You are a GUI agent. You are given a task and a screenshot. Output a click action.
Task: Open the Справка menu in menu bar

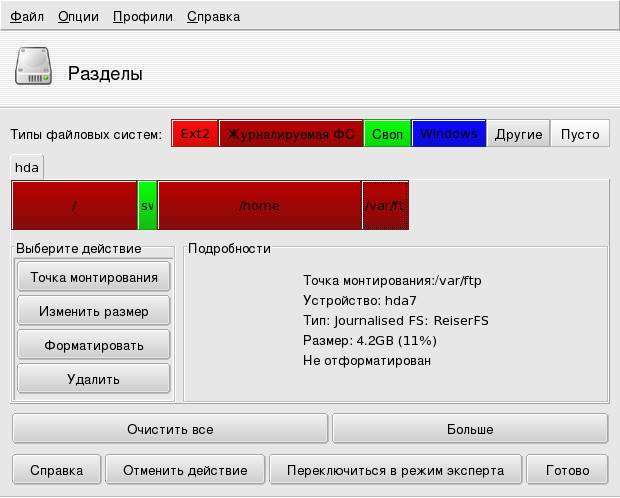(x=213, y=17)
